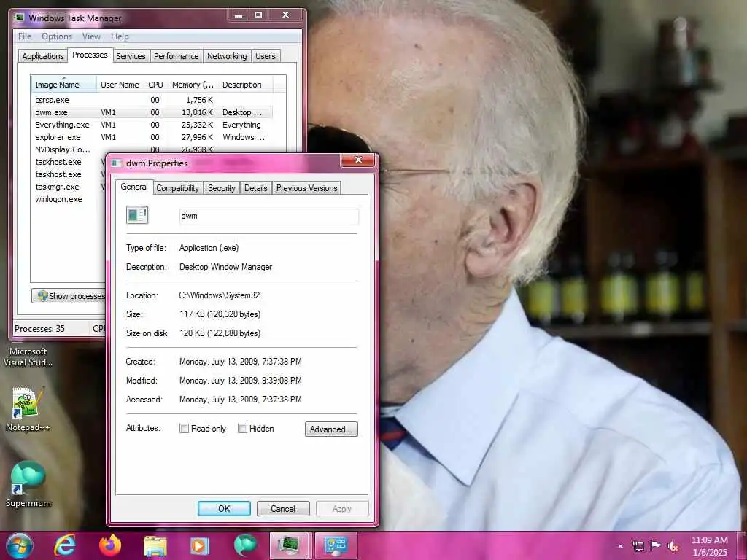Click the 117 KB (120,320 bytes) size value

[220, 314]
